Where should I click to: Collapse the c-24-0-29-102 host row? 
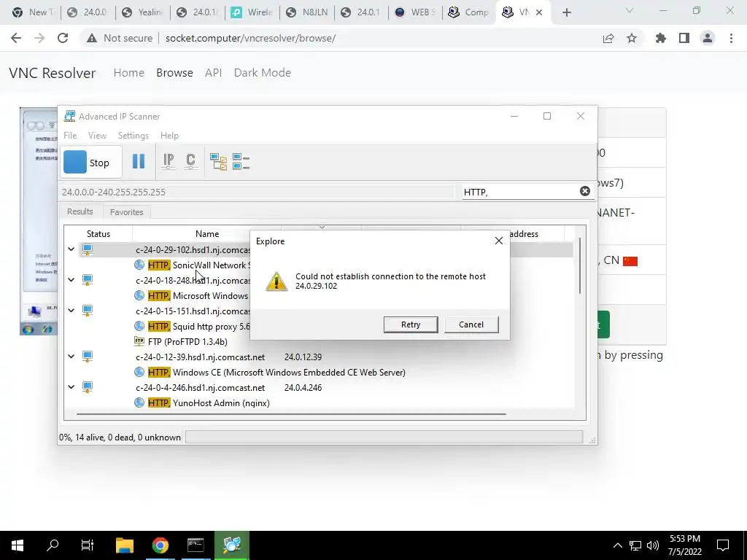pos(71,249)
